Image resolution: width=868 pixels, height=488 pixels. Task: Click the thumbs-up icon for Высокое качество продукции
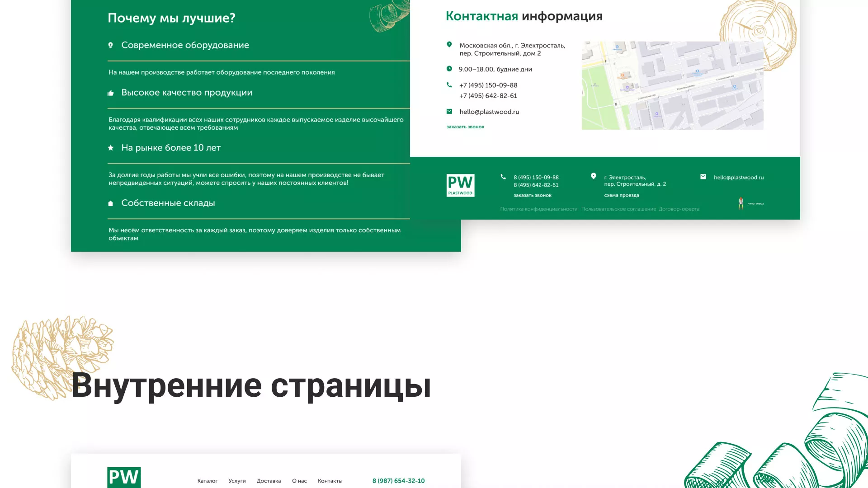click(x=111, y=92)
